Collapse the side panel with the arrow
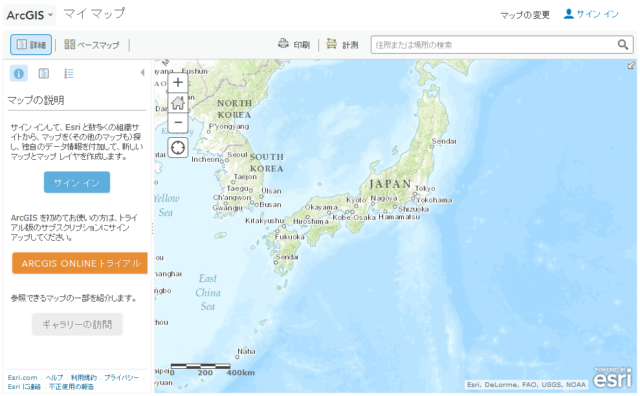The height and width of the screenshot is (396, 640). coord(142,73)
